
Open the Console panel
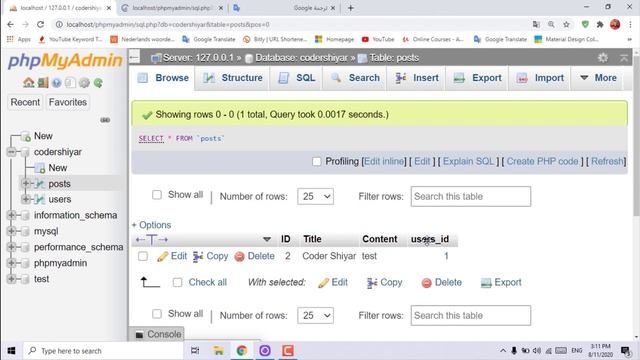pyautogui.click(x=158, y=334)
